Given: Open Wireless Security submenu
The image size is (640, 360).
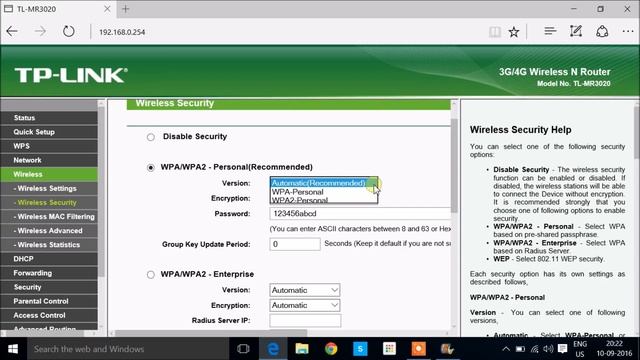Looking at the screenshot, I should coord(49,202).
